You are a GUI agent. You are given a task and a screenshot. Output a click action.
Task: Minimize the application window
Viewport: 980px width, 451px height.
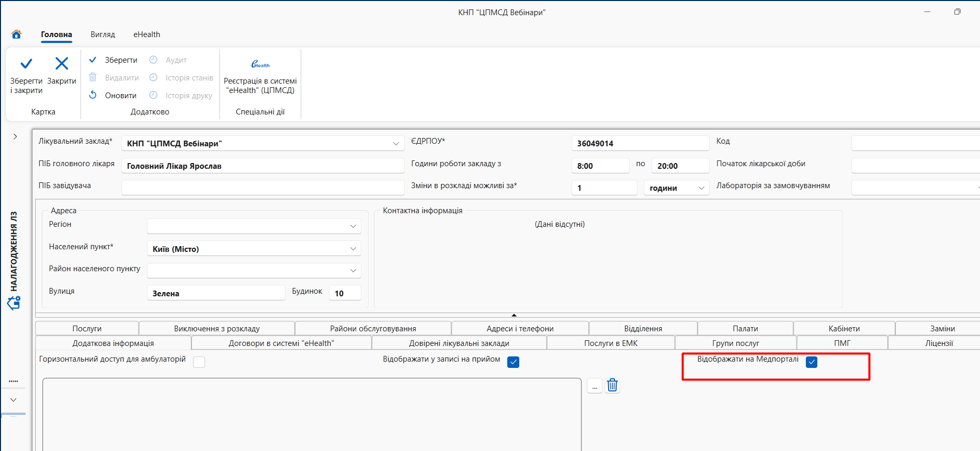[x=927, y=11]
